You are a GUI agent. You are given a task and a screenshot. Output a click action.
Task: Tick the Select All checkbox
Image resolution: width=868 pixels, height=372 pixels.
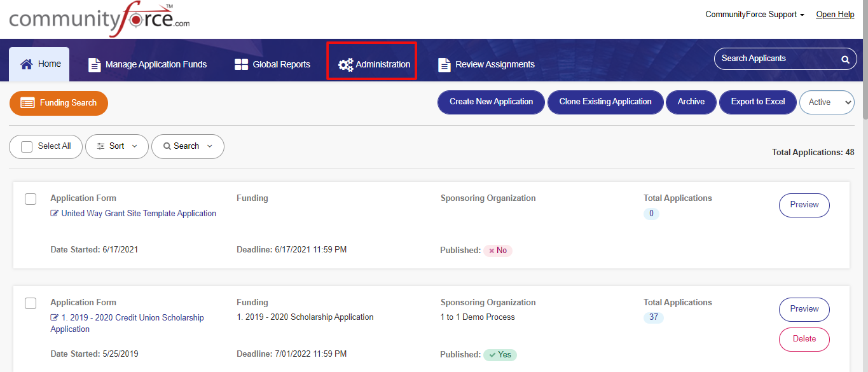point(27,147)
